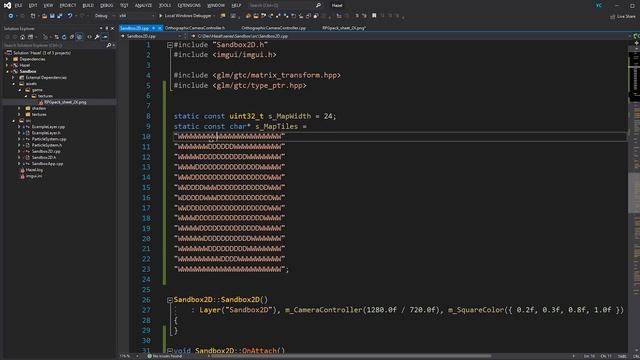
Task: Expand the Hazel project node
Action: (x=7, y=65)
